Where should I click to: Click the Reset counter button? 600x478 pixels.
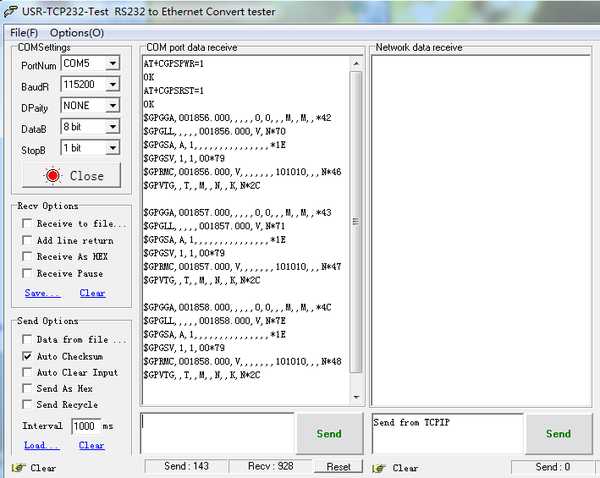coord(338,467)
